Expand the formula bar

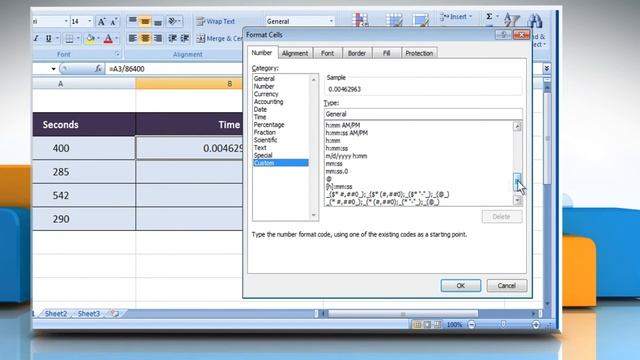click(x=547, y=68)
